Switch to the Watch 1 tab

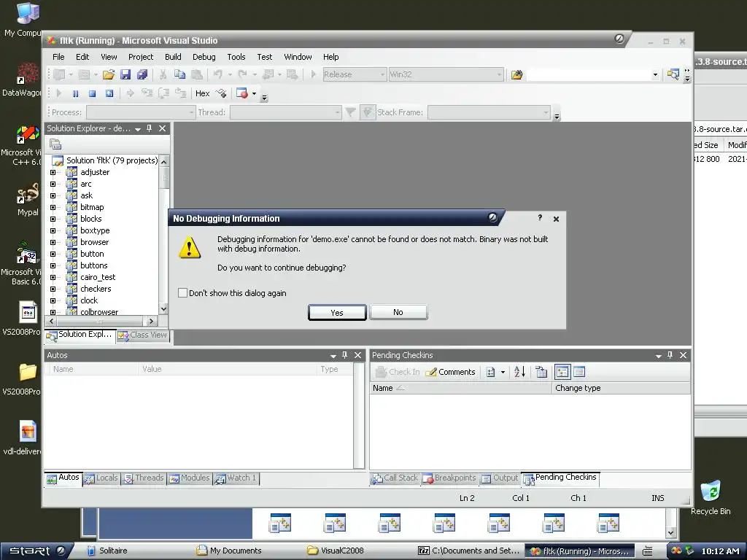(236, 478)
